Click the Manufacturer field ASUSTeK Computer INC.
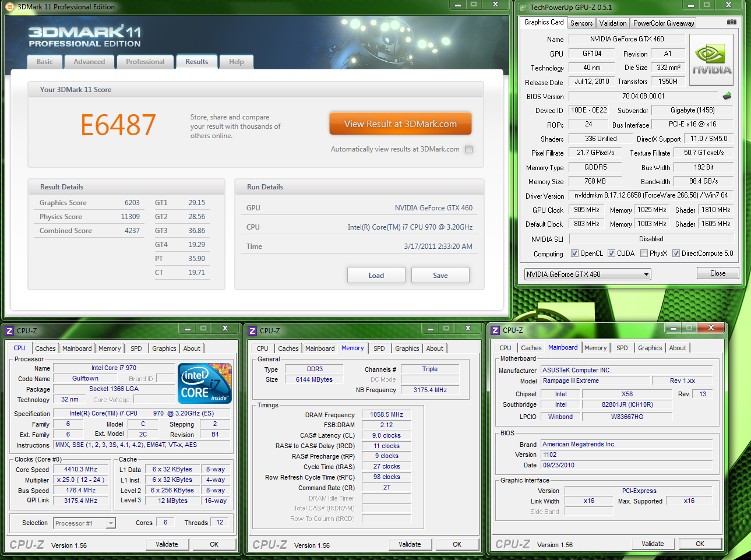This screenshot has width=751, height=560. point(627,370)
